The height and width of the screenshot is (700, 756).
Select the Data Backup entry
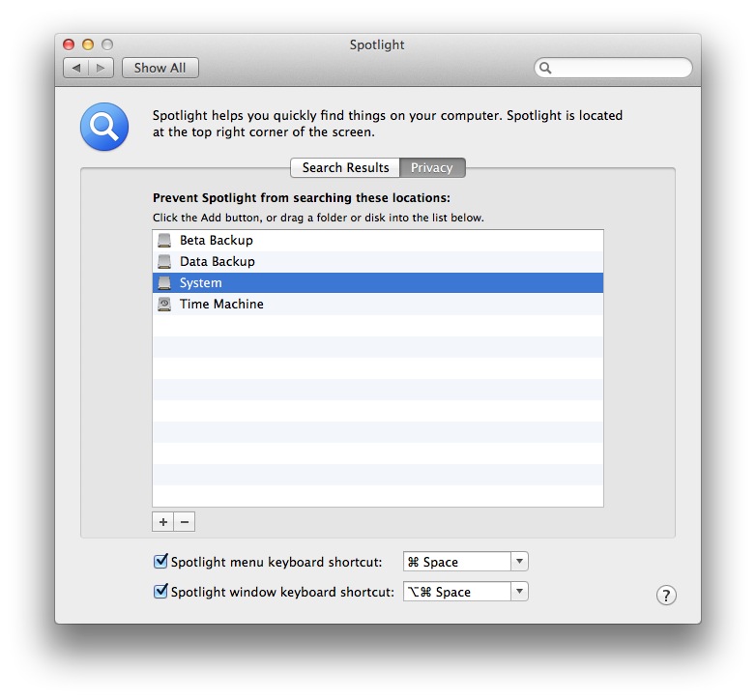point(378,261)
